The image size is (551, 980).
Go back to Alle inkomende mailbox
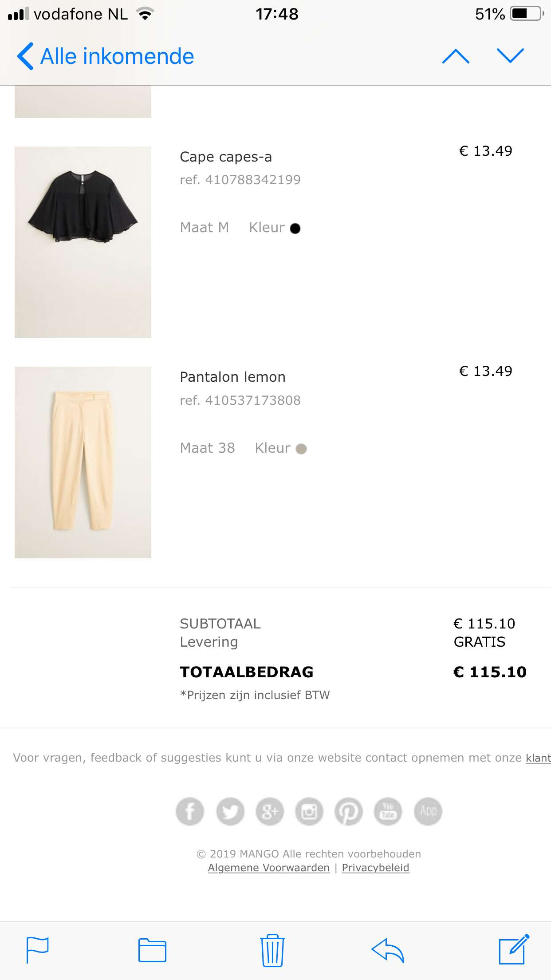coord(106,56)
